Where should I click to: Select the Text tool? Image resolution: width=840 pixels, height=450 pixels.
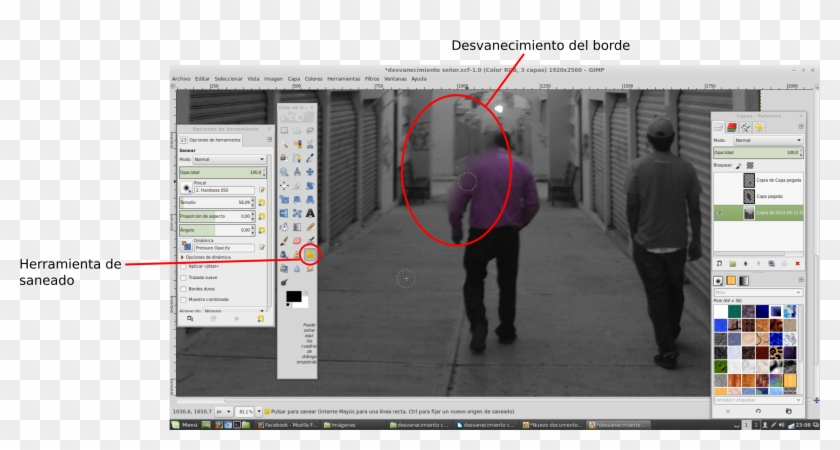tap(310, 213)
